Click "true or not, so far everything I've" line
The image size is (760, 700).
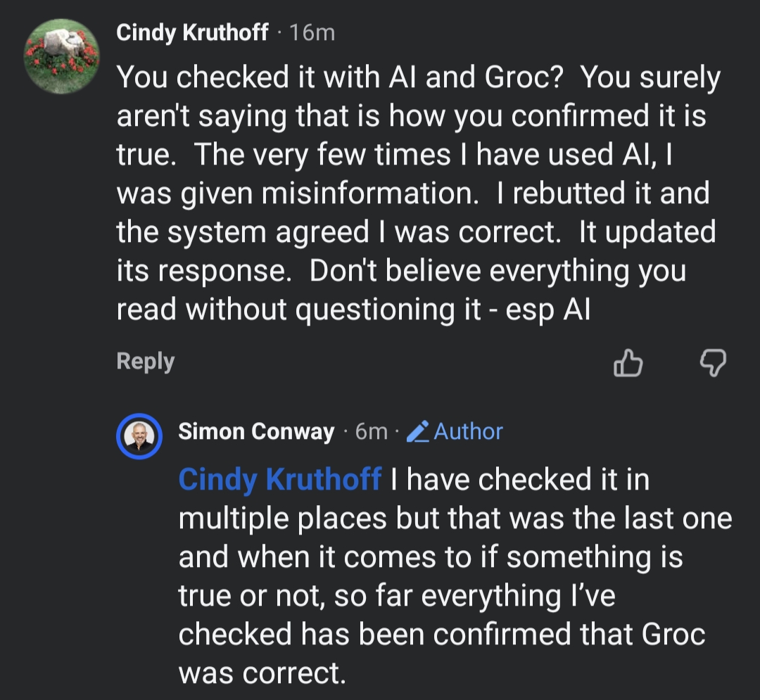coord(397,596)
